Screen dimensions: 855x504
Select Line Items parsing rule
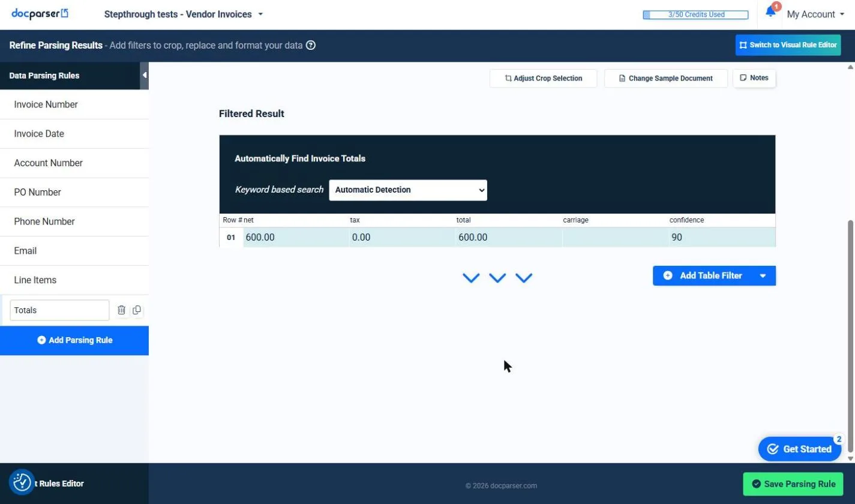[74, 280]
